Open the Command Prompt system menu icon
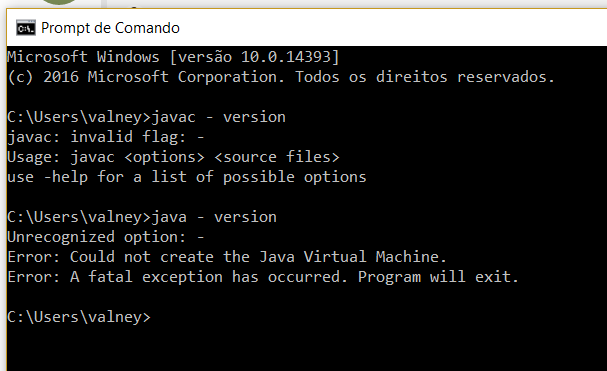The width and height of the screenshot is (607, 371). (x=26, y=28)
